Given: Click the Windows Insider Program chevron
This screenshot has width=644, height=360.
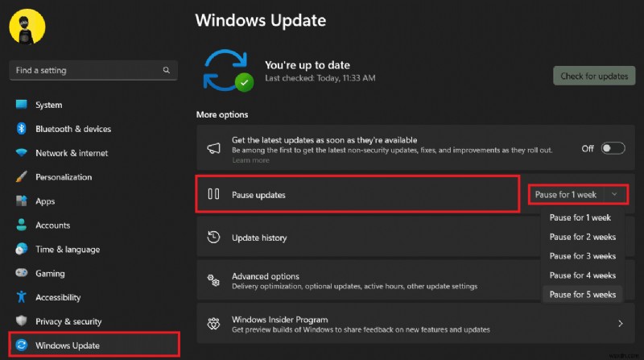Looking at the screenshot, I should [x=620, y=324].
